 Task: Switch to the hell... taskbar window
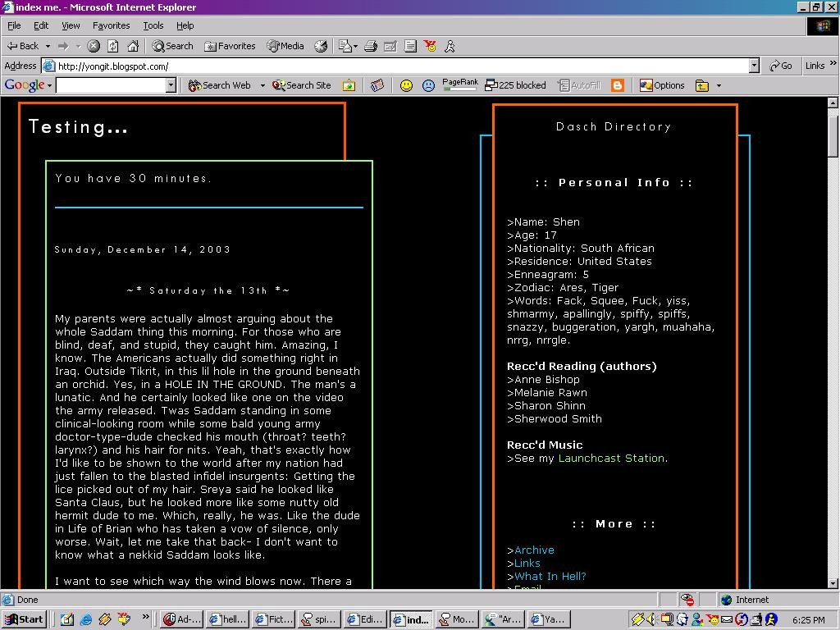pyautogui.click(x=227, y=619)
